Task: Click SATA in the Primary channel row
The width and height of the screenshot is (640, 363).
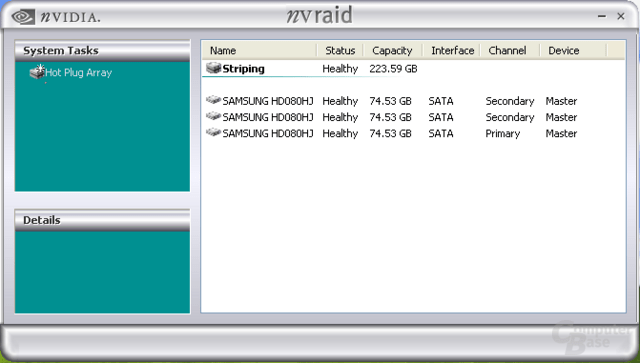Action: [441, 134]
